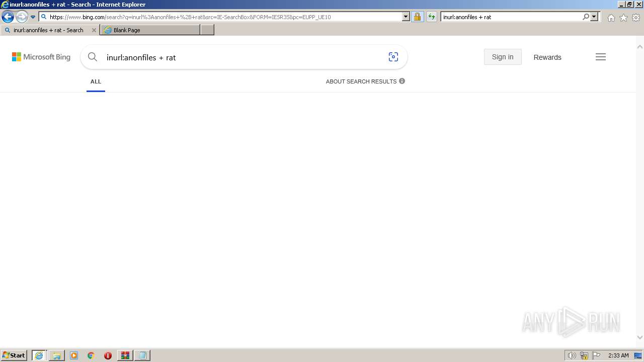Image resolution: width=644 pixels, height=362 pixels.
Task: Open a new tab with the small tab button
Action: pos(207,30)
